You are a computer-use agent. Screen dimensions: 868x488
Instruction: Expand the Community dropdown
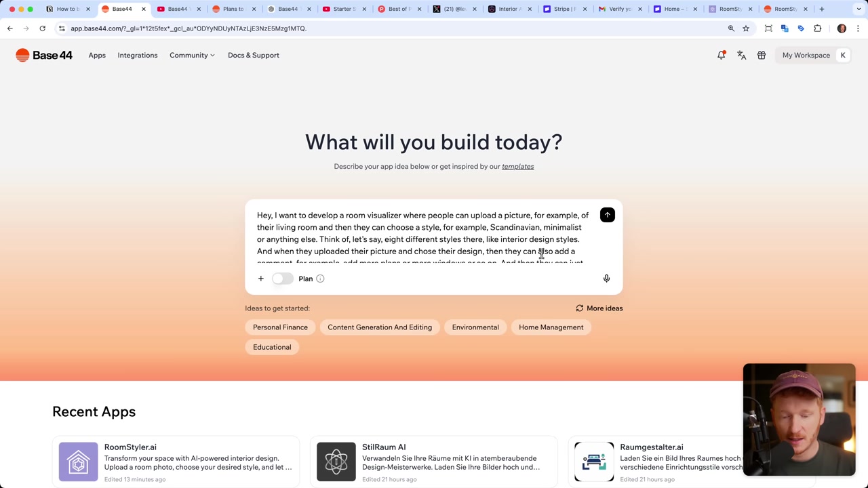(x=192, y=55)
